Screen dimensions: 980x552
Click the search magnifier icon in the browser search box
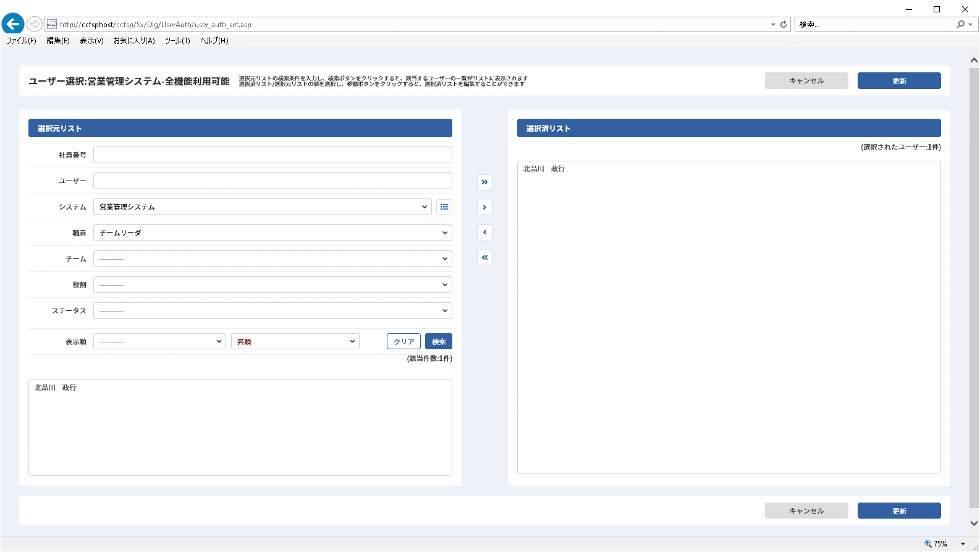(960, 25)
